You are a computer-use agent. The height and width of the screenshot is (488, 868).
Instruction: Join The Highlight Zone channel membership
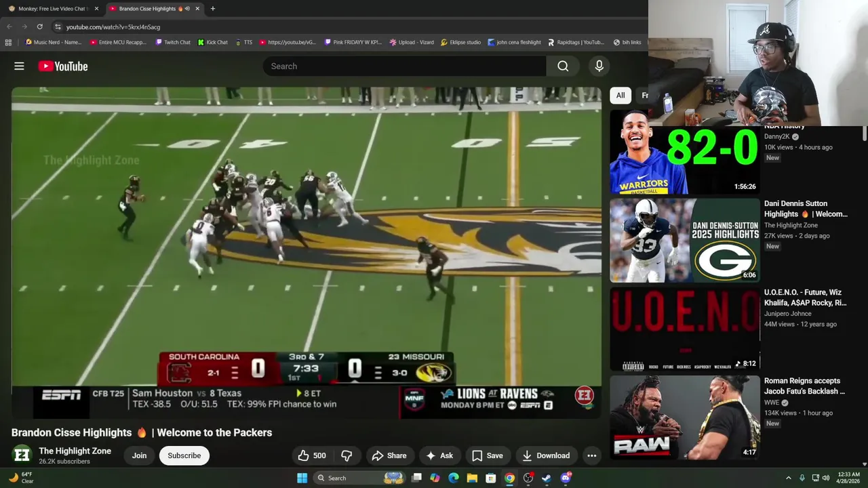point(139,455)
